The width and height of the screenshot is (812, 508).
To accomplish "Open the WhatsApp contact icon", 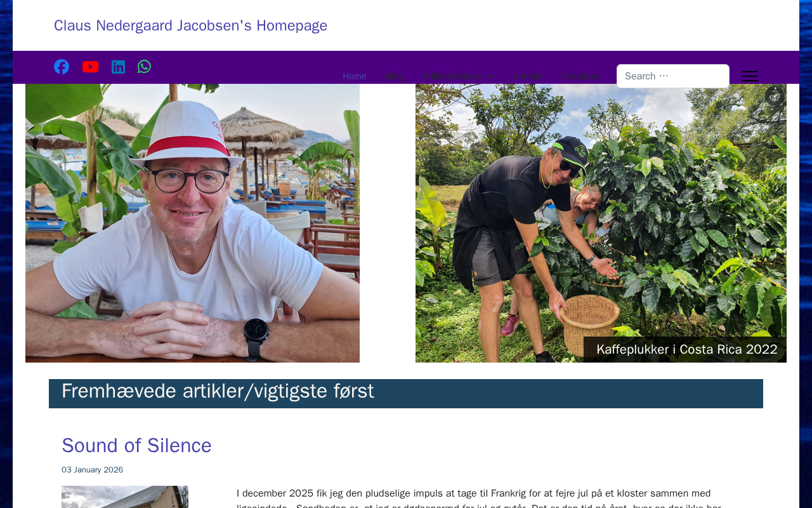I will pos(145,67).
